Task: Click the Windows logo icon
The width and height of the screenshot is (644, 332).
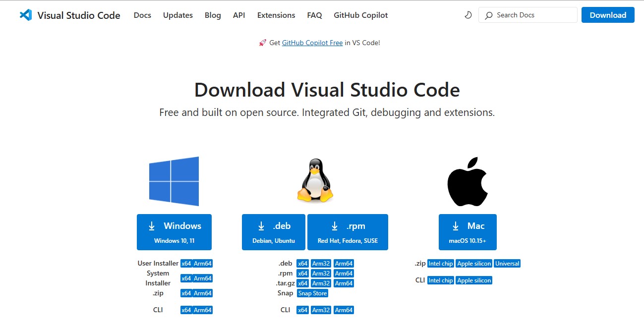Action: [174, 181]
